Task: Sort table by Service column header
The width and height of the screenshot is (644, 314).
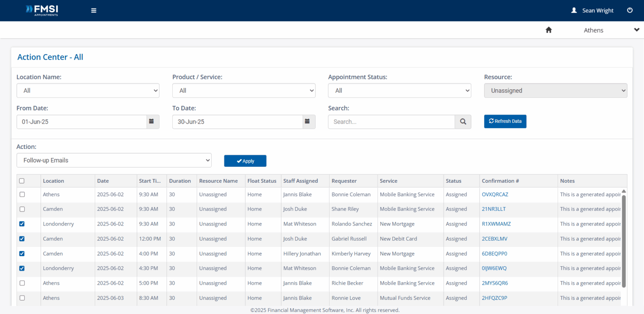Action: tap(388, 181)
